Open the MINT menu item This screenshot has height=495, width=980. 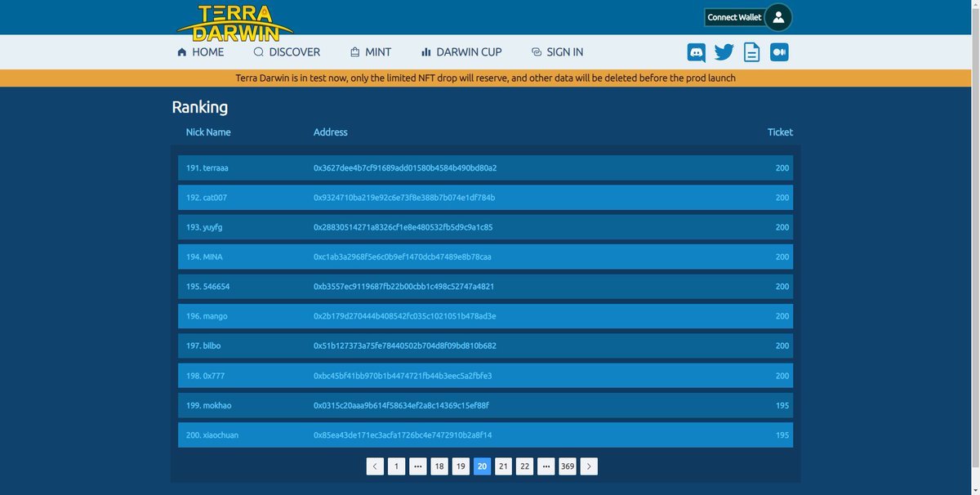click(371, 52)
